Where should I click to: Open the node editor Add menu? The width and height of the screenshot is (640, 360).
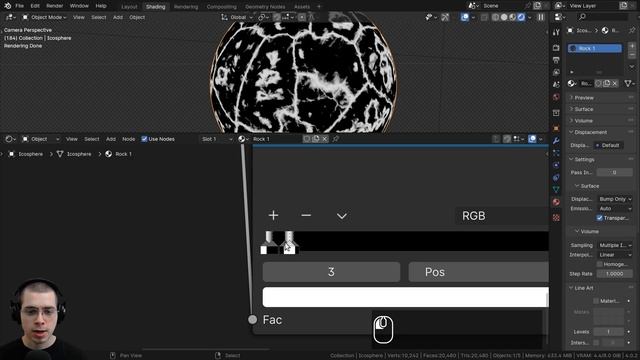[111, 139]
